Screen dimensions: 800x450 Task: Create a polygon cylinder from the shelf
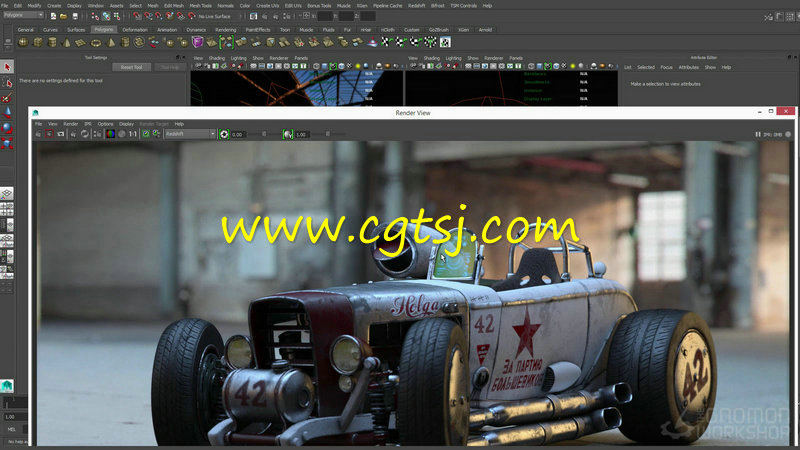coord(52,42)
